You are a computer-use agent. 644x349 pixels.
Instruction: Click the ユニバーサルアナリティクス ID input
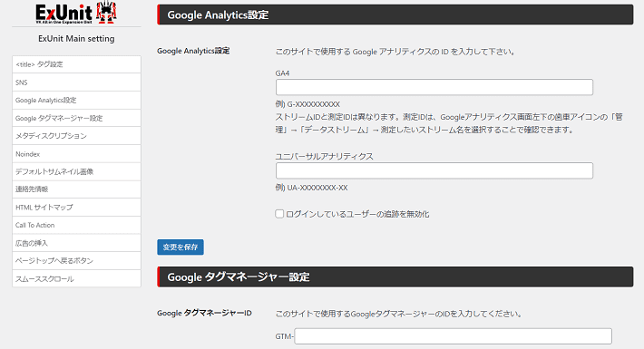434,170
